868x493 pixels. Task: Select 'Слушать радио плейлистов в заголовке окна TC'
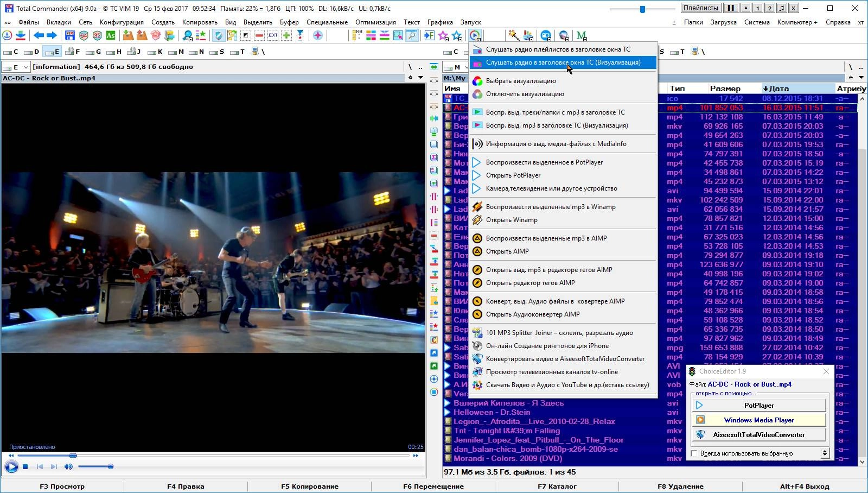[x=563, y=49]
